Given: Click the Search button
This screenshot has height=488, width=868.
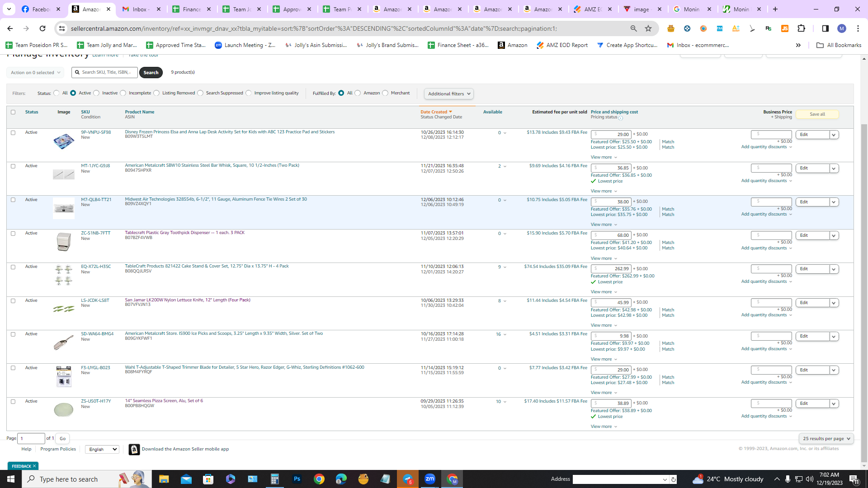Looking at the screenshot, I should [x=151, y=72].
